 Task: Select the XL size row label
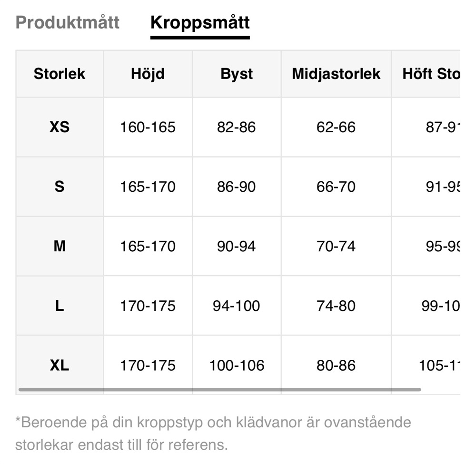(x=59, y=365)
